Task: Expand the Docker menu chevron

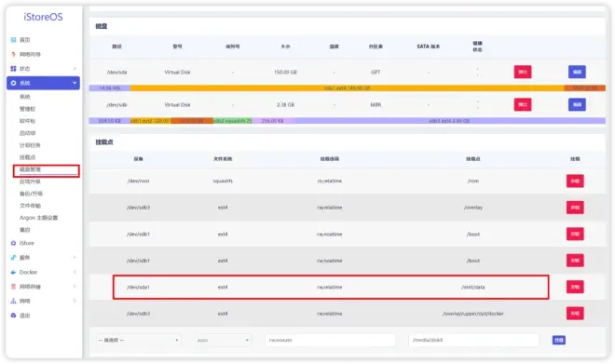Action: point(75,272)
